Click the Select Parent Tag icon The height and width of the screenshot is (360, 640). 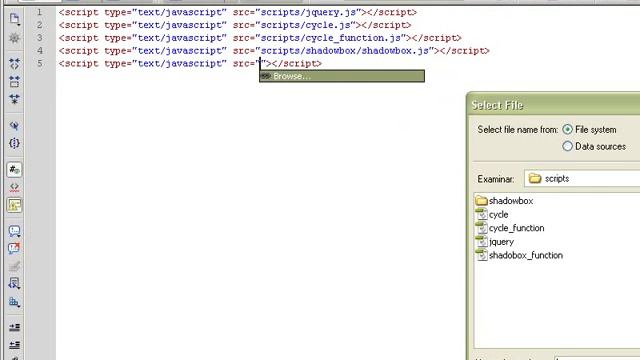click(x=14, y=126)
